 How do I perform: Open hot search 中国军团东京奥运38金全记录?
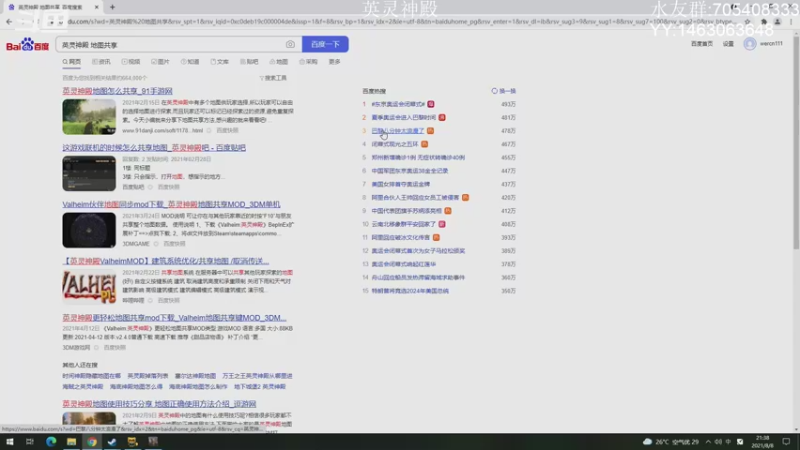point(410,171)
